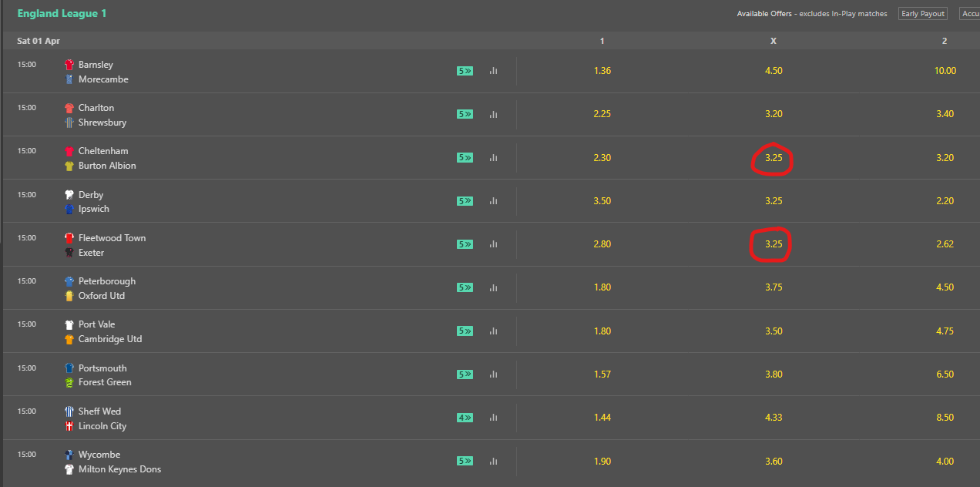Image resolution: width=980 pixels, height=487 pixels.
Task: Select Fleetwood Town v Exeter draw odds
Action: click(x=774, y=244)
